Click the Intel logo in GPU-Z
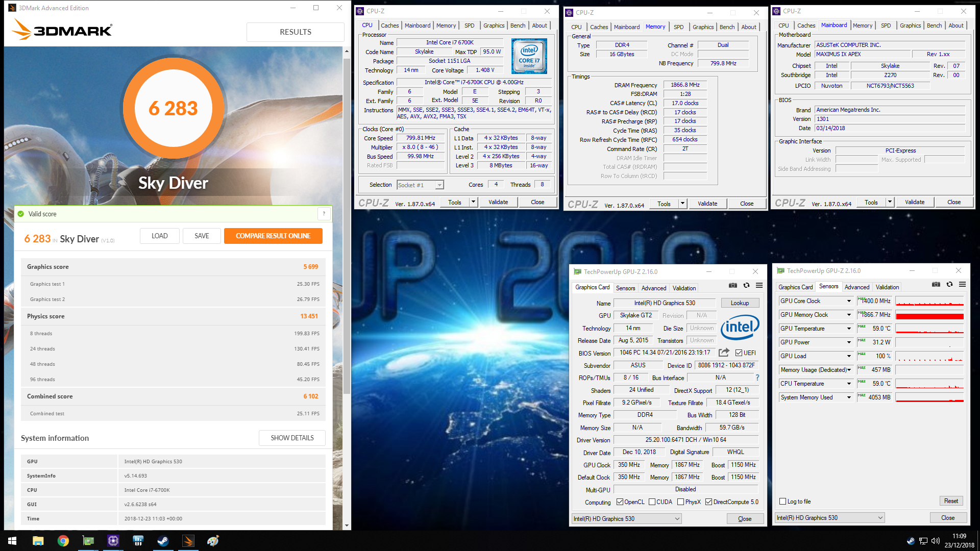 pyautogui.click(x=740, y=327)
